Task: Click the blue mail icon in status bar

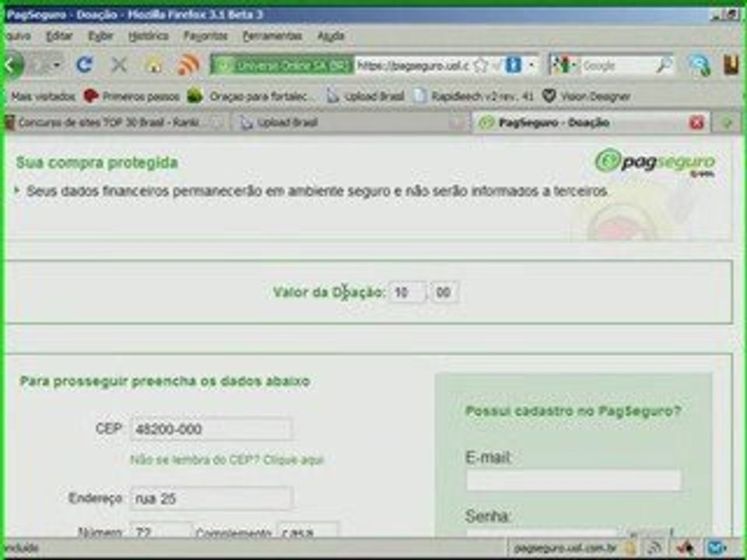Action: pyautogui.click(x=717, y=548)
